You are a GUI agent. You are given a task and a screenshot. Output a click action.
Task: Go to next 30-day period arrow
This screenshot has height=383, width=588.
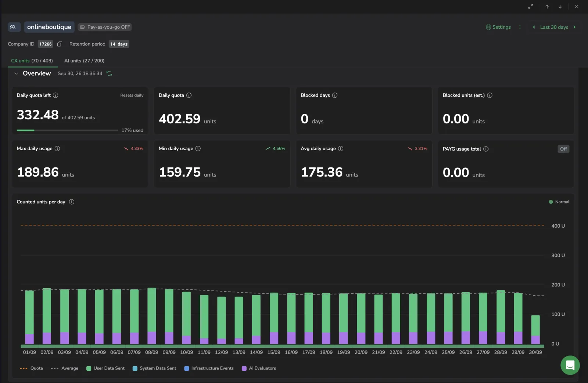(574, 27)
